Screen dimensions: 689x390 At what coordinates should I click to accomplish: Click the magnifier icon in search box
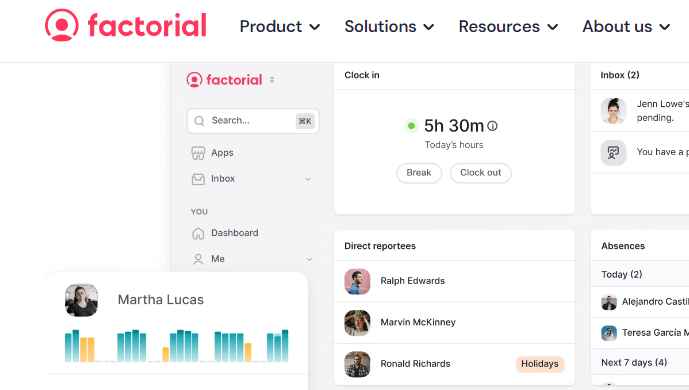[199, 121]
